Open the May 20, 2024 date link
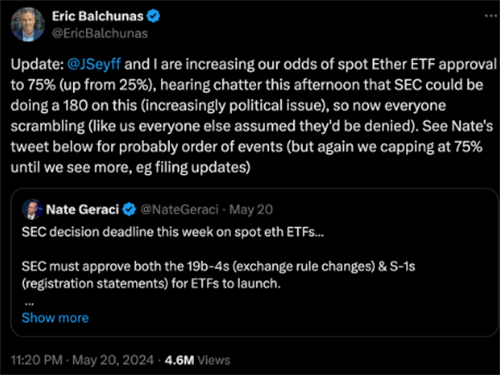 [x=113, y=360]
